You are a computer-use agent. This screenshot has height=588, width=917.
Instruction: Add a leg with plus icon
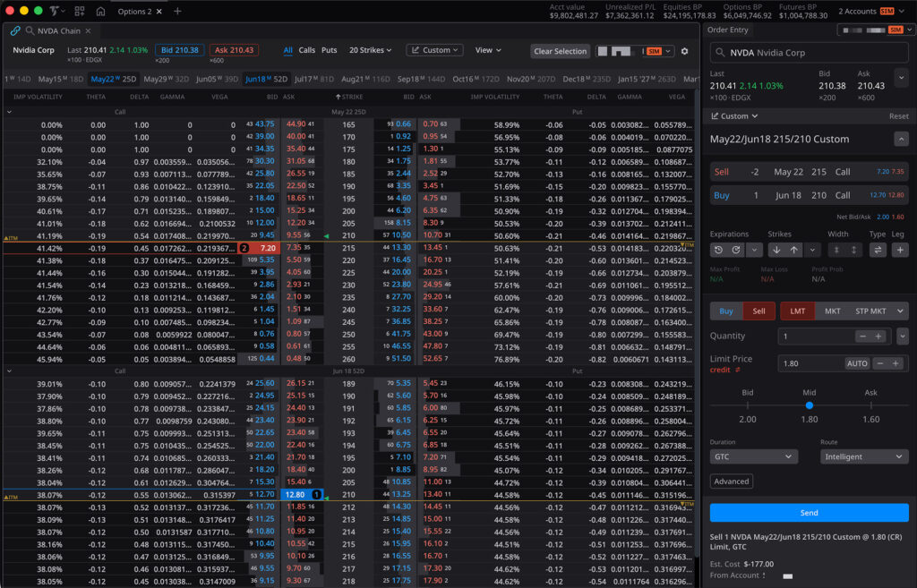click(x=900, y=250)
